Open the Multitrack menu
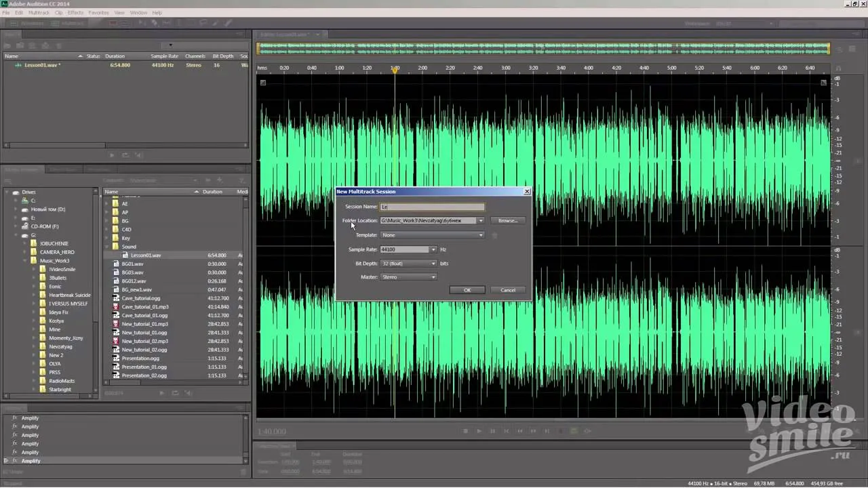Viewport: 868px width, 488px height. (39, 13)
